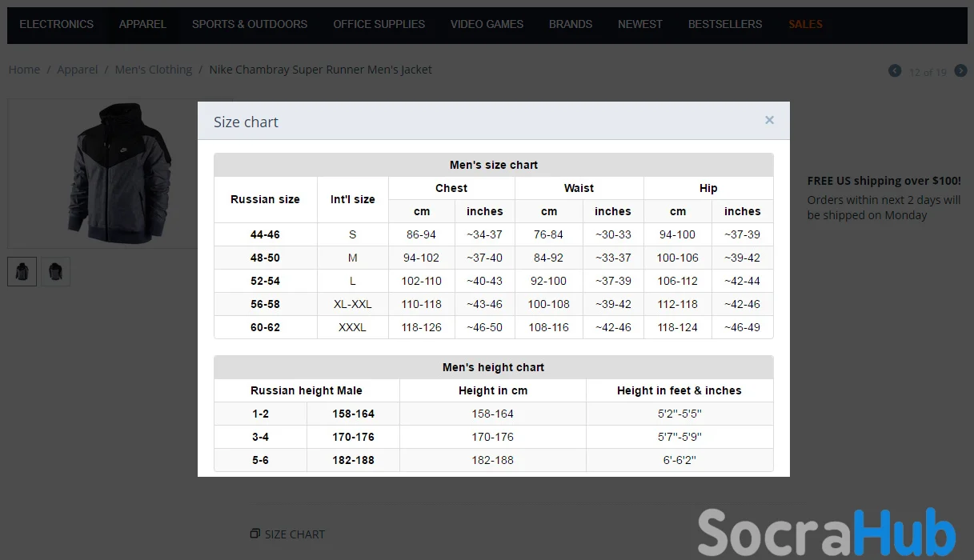The height and width of the screenshot is (560, 974).
Task: Select the first jacket thumbnail
Action: click(22, 271)
